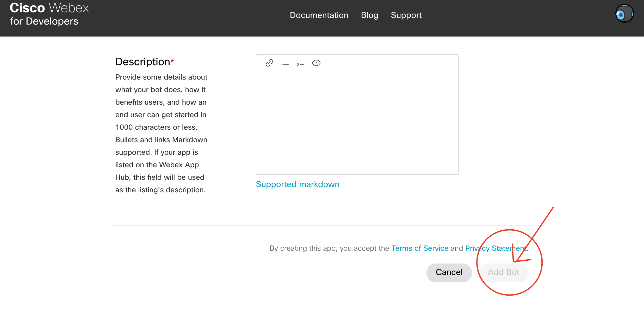The width and height of the screenshot is (644, 335).
Task: Click the red required asterisk
Action: (x=172, y=61)
